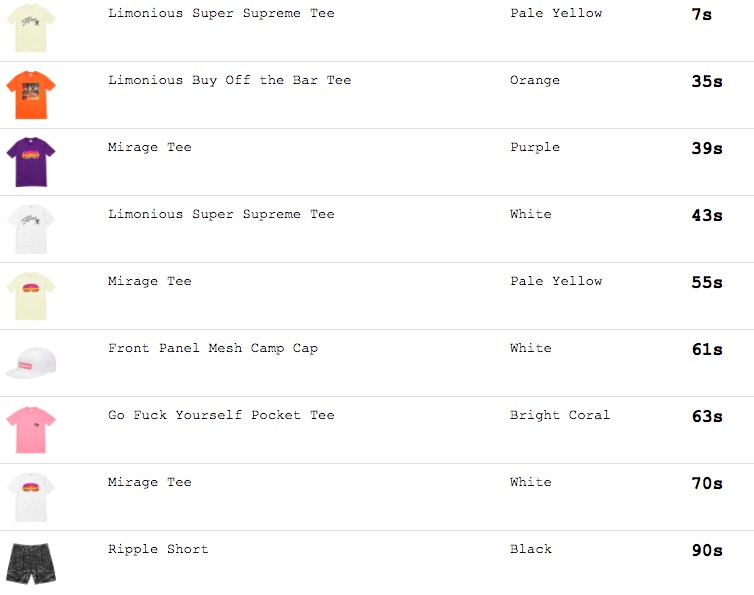Open the Ripple Short product name
754x595 pixels.
point(158,549)
